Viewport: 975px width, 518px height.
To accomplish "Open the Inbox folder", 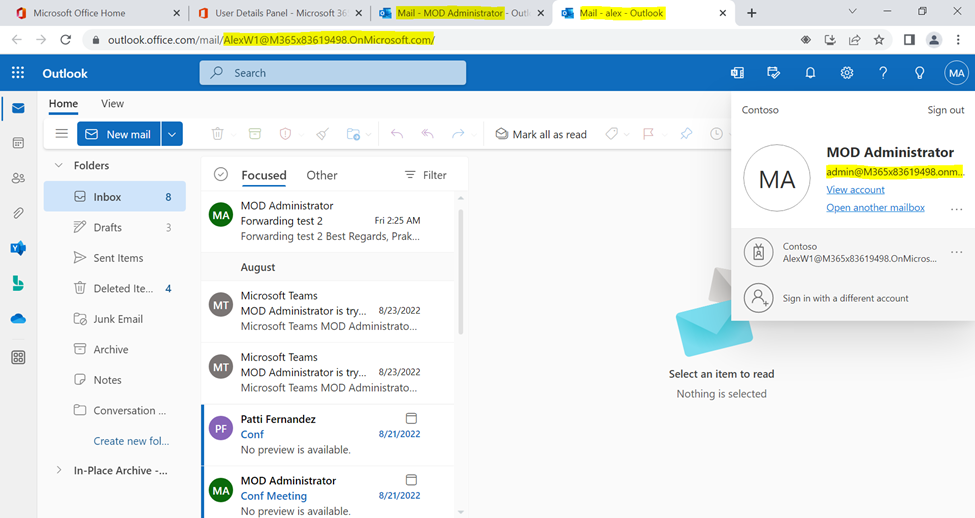I will pos(114,197).
